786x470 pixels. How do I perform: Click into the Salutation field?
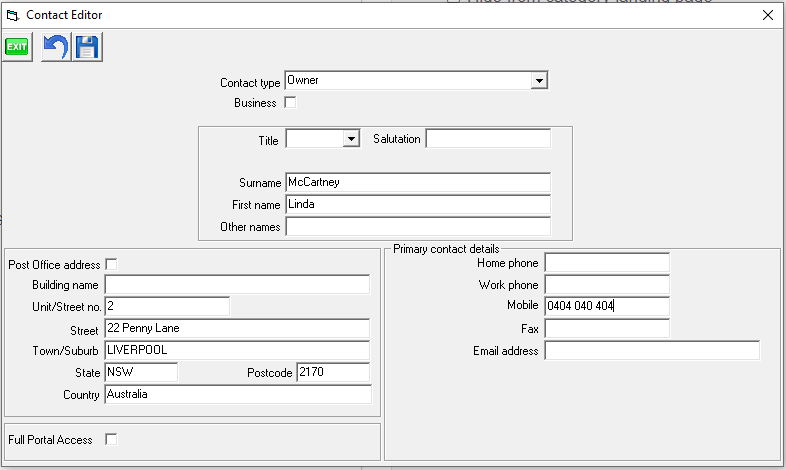[x=488, y=138]
